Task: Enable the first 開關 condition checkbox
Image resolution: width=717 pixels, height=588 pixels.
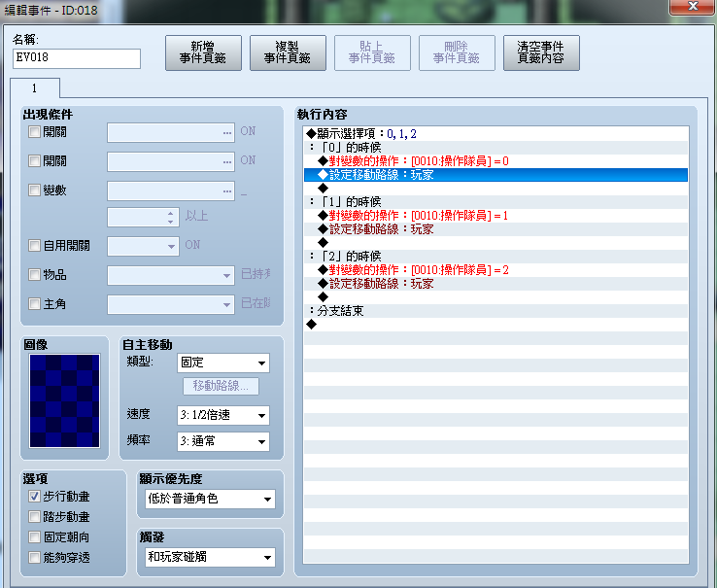Action: tap(34, 132)
